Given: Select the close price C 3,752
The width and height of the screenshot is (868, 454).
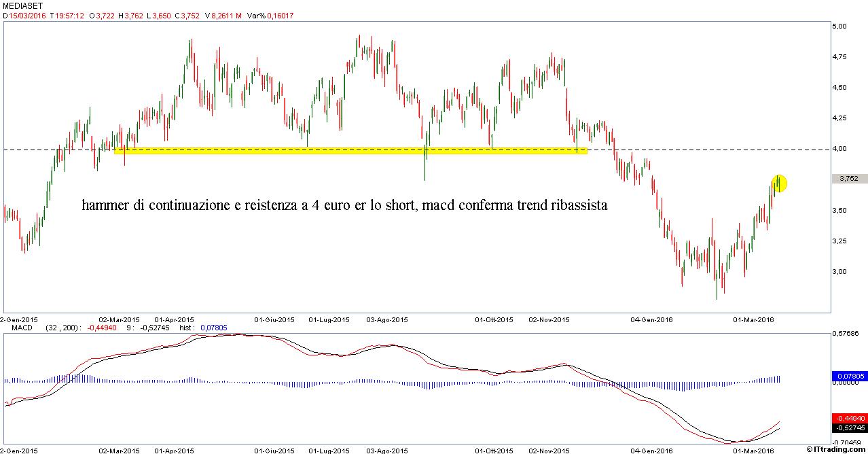Looking at the screenshot, I should [187, 15].
